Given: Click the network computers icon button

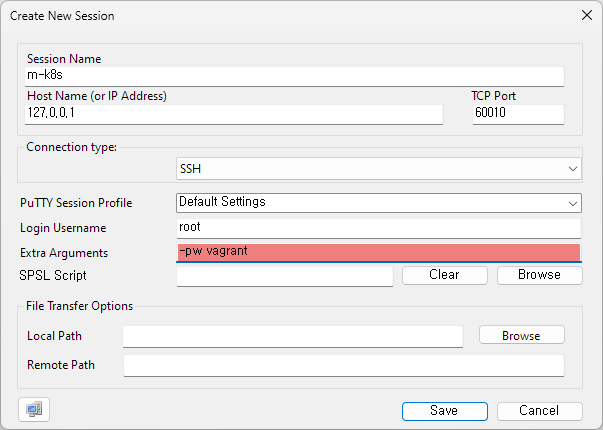Looking at the screenshot, I should pos(34,409).
